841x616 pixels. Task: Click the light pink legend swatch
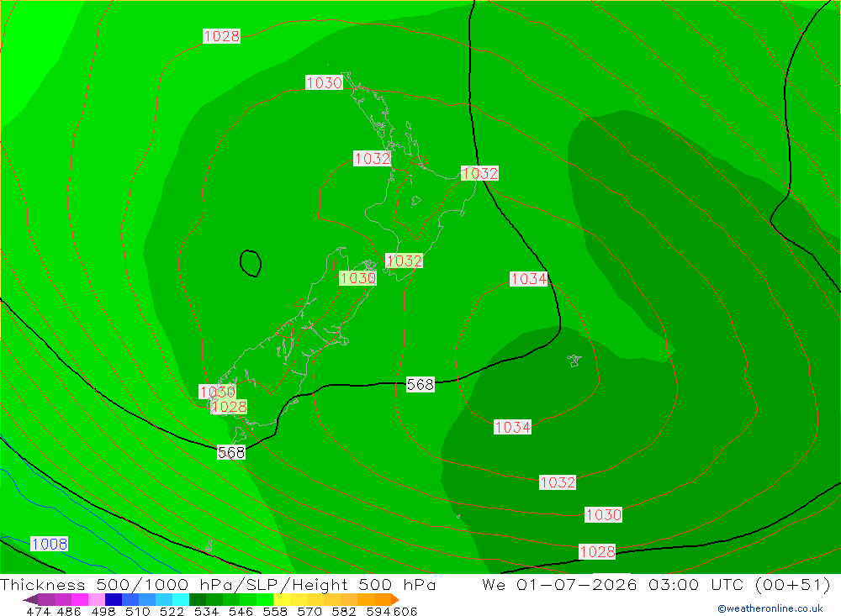[97, 599]
